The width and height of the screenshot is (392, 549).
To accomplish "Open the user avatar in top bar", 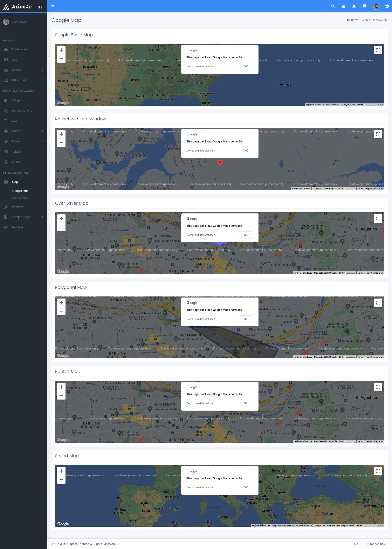I will pyautogui.click(x=376, y=6).
